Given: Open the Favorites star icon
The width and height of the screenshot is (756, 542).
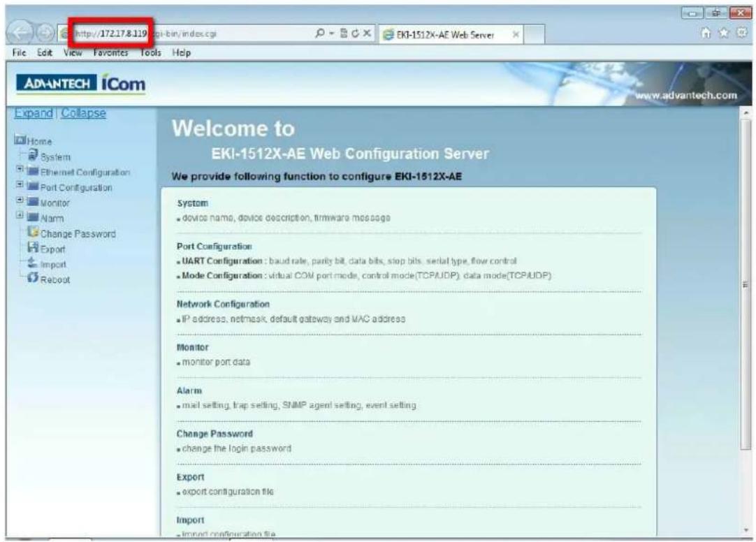Looking at the screenshot, I should point(724,33).
